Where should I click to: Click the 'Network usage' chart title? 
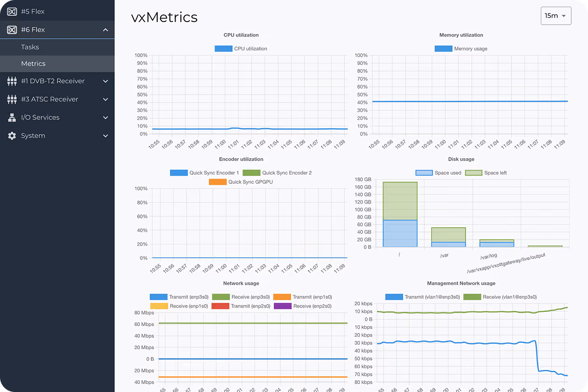pyautogui.click(x=241, y=283)
